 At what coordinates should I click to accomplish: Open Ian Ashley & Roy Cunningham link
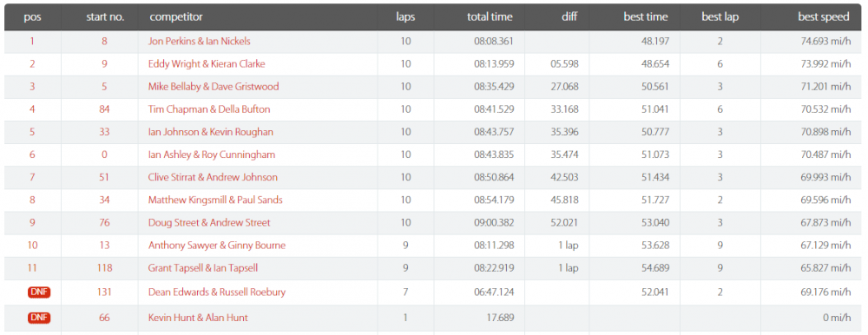(x=212, y=155)
